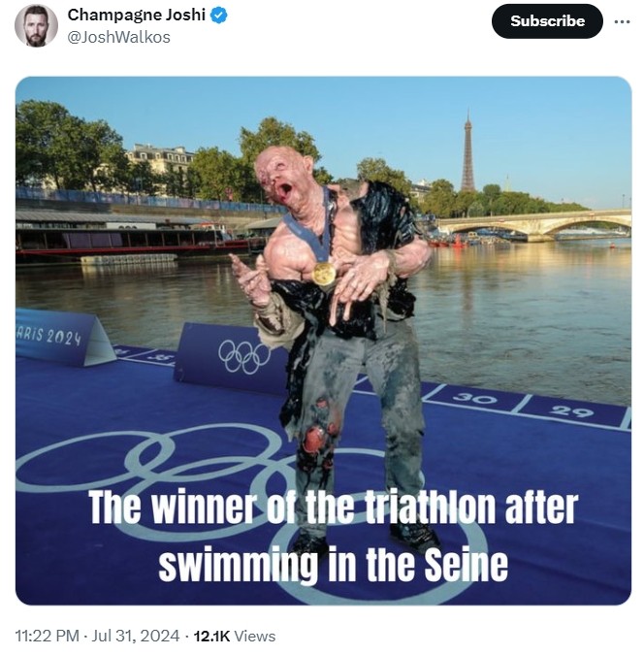Click the Jul 31, 2024 date
The width and height of the screenshot is (644, 655).
136,636
